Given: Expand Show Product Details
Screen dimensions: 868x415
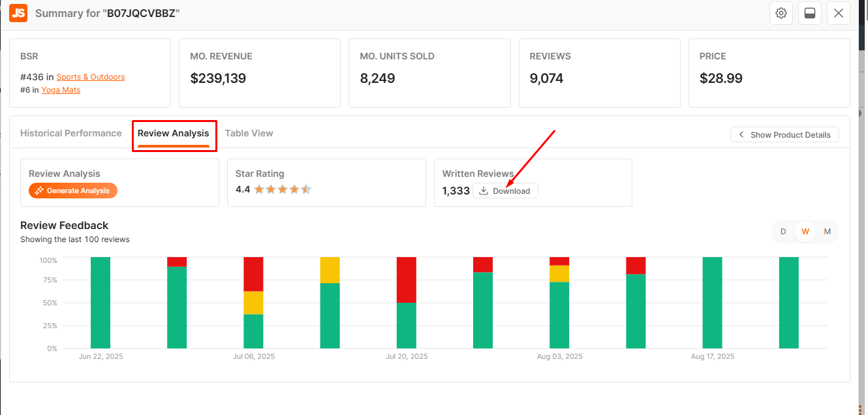Looking at the screenshot, I should point(784,134).
